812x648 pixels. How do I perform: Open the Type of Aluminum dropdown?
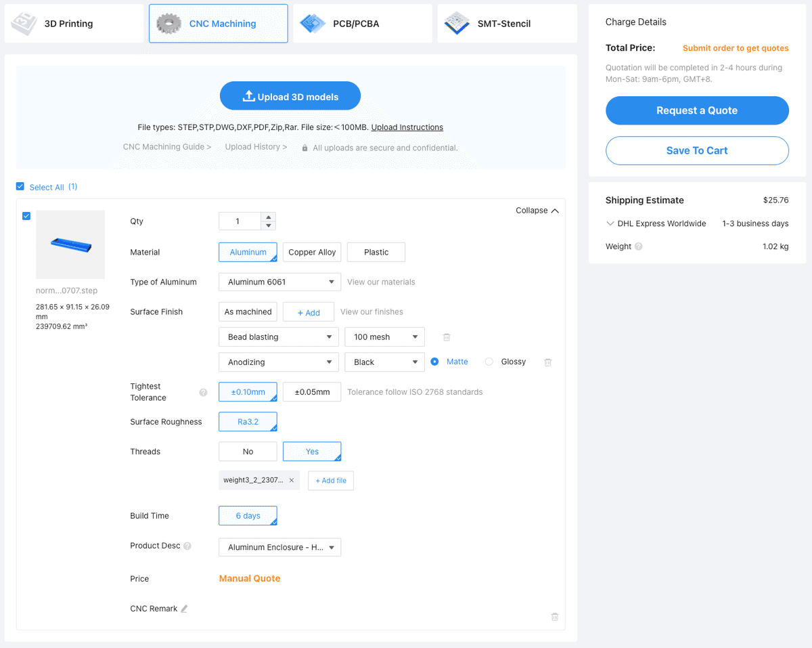[279, 282]
